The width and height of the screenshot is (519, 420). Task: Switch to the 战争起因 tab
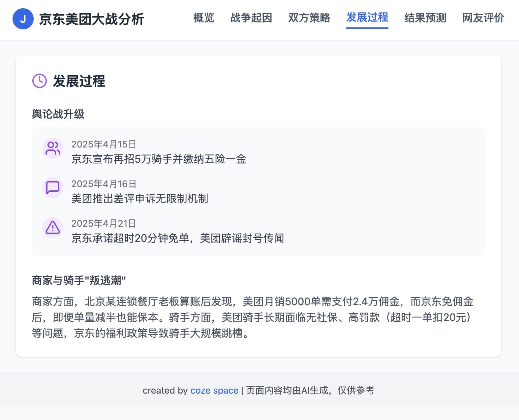point(251,18)
